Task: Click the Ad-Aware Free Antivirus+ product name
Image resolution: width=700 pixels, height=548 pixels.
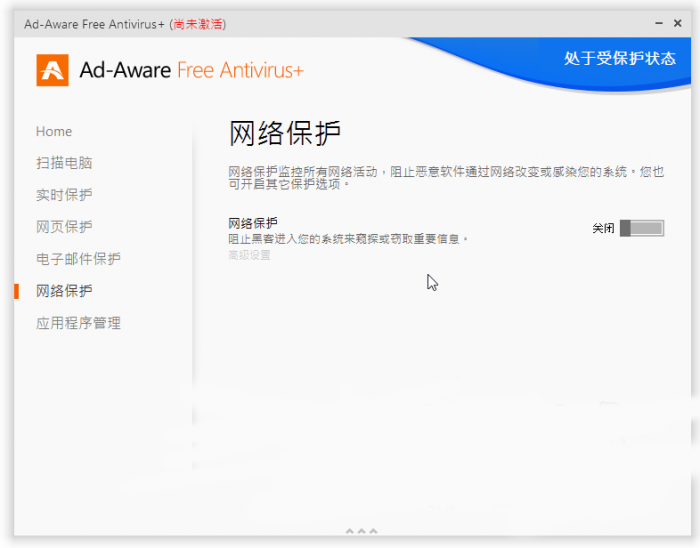Action: 191,70
